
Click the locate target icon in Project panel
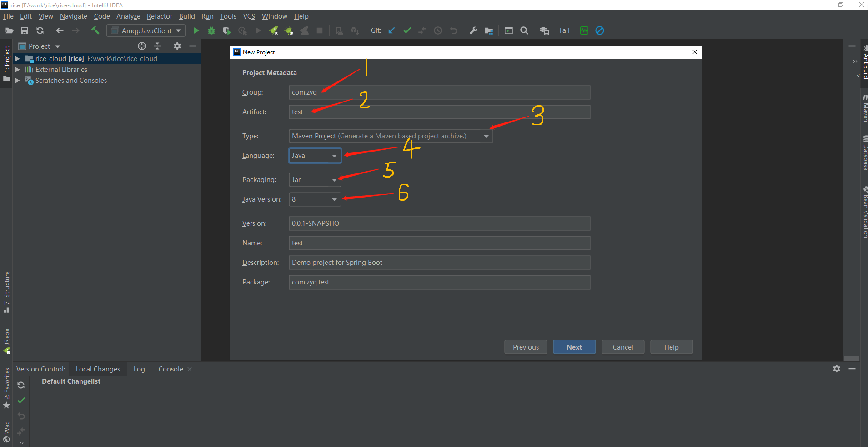(x=142, y=46)
